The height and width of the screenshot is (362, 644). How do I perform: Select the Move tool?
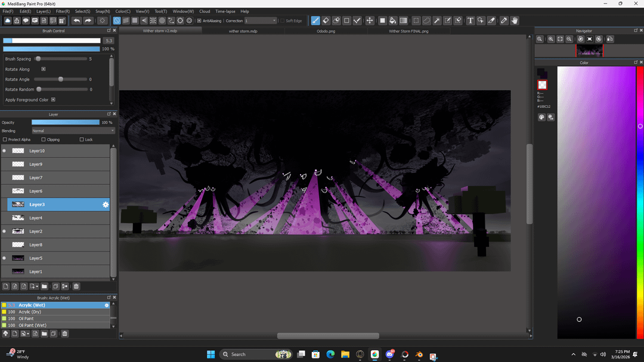pyautogui.click(x=370, y=20)
